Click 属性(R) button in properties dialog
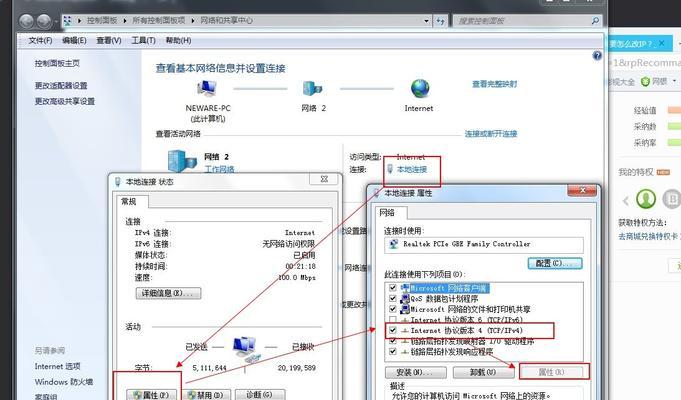 pyautogui.click(x=552, y=372)
